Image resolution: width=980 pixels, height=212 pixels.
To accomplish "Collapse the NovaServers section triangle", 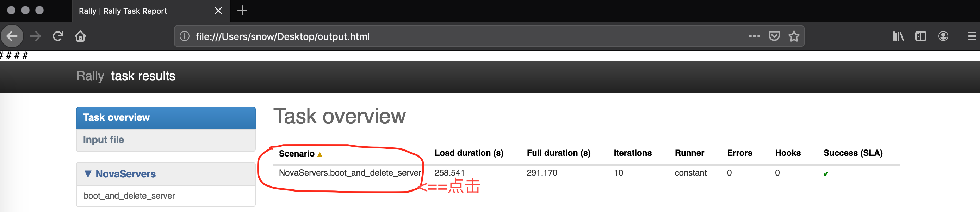I will (88, 174).
